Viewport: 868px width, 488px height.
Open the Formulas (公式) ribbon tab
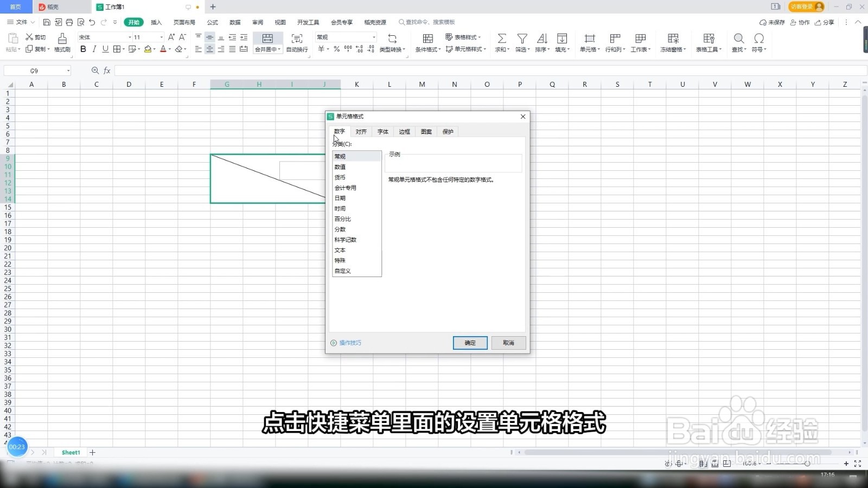[x=213, y=22]
